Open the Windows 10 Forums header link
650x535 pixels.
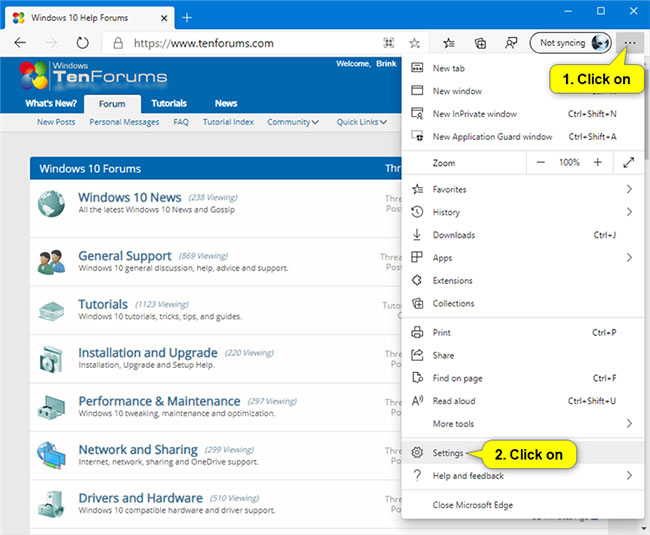90,169
